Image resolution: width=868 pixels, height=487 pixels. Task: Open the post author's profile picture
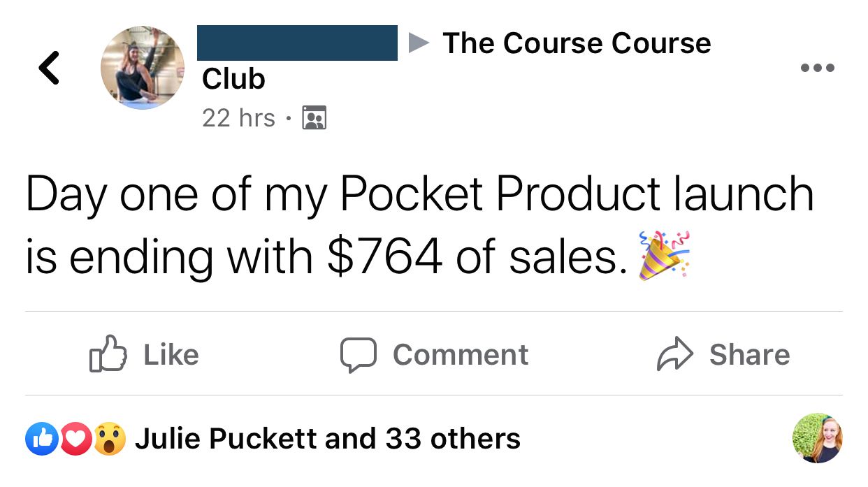click(143, 68)
